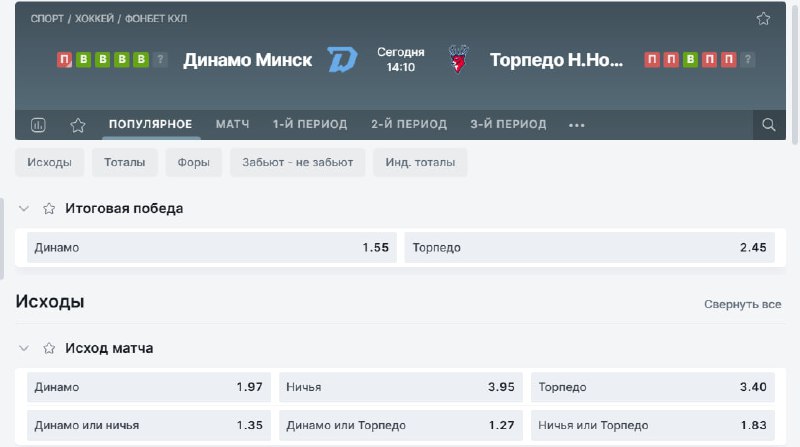Screen dimensions: 800x447
Task: Switch to the ПОПУЛЯРНОЕ tab
Action: (x=151, y=124)
